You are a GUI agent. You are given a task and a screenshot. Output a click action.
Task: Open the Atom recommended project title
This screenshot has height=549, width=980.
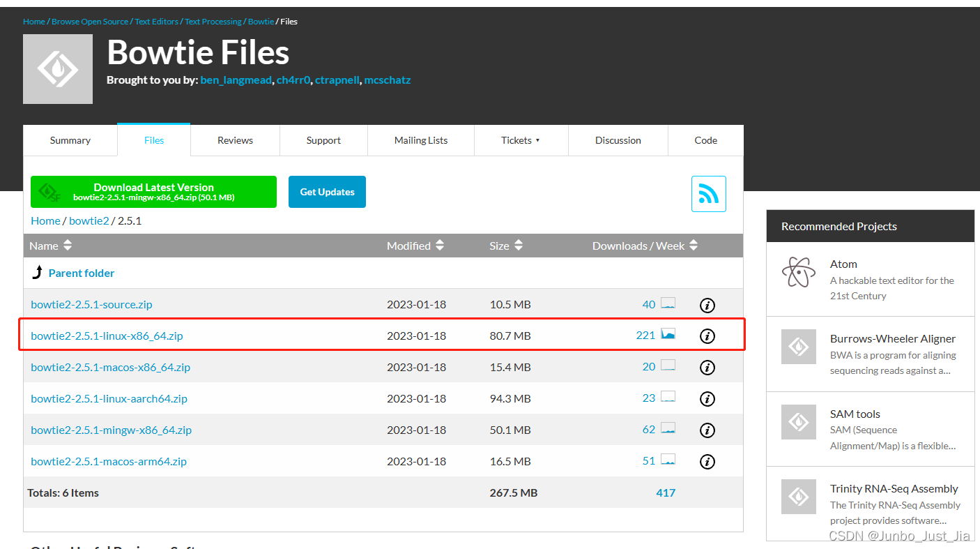click(843, 264)
